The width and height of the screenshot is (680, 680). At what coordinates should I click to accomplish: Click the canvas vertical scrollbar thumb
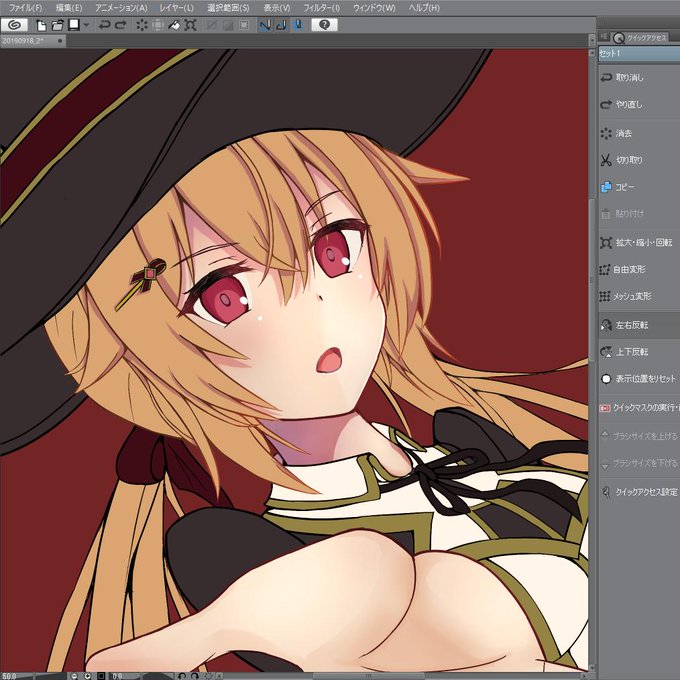click(592, 281)
